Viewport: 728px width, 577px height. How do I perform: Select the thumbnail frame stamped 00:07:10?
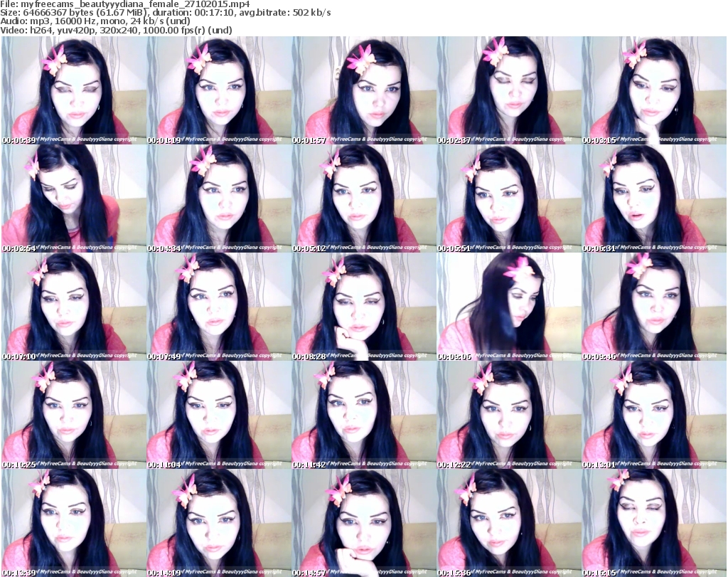pyautogui.click(x=74, y=307)
